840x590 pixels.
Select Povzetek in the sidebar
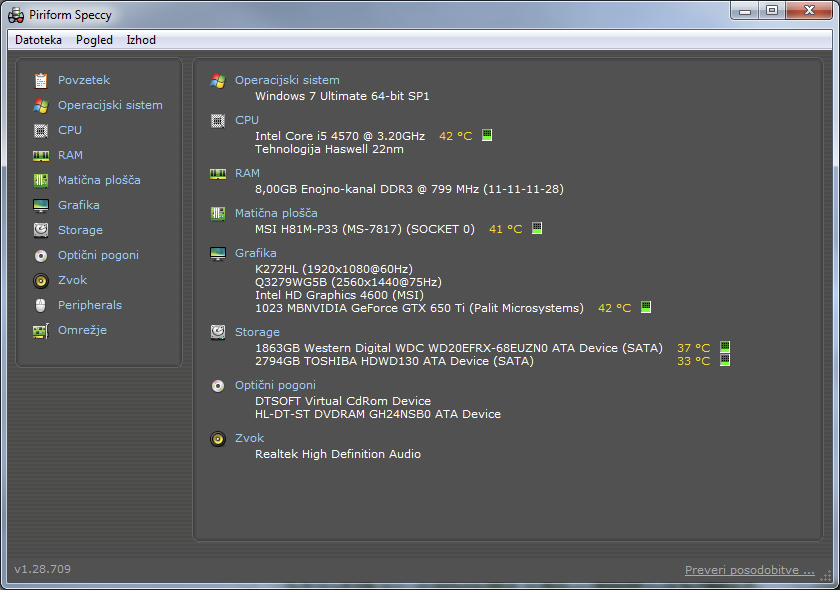[x=84, y=80]
